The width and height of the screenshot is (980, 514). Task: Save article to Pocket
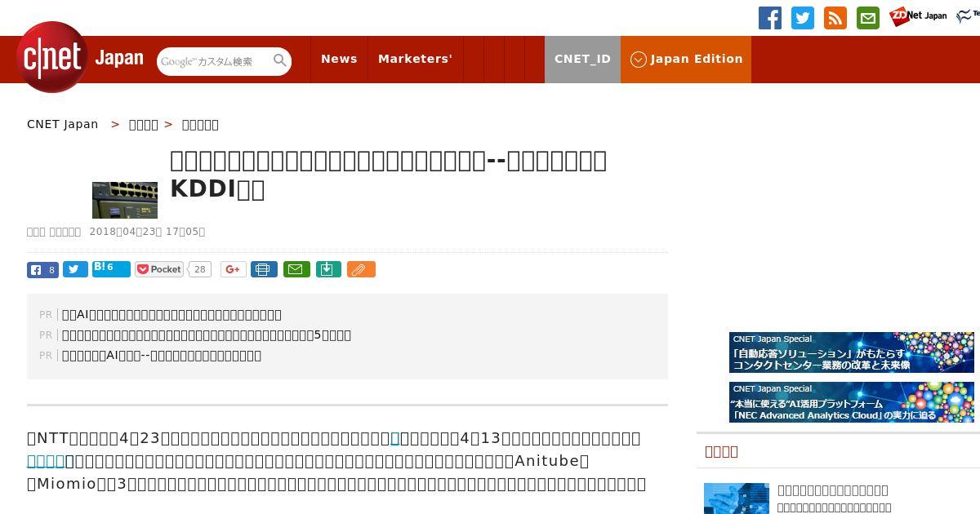pyautogui.click(x=159, y=269)
